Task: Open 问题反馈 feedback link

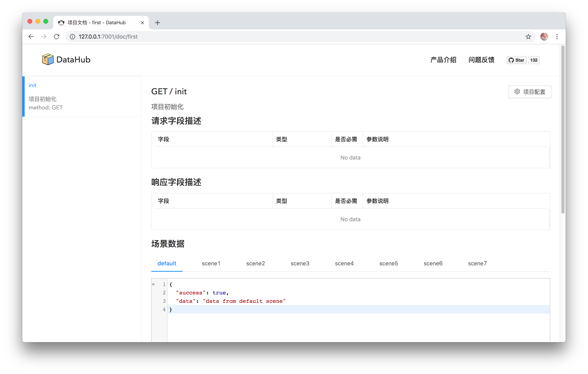Action: 481,60
